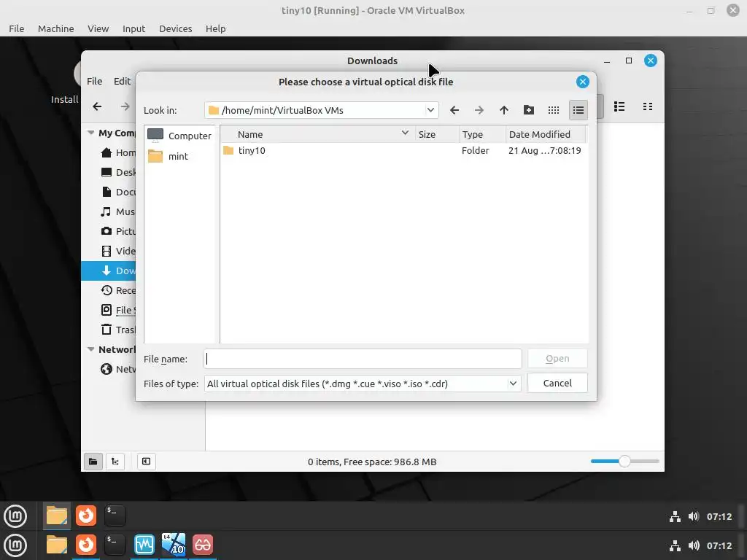Open host volume control in tray
The height and width of the screenshot is (560, 747).
[694, 545]
